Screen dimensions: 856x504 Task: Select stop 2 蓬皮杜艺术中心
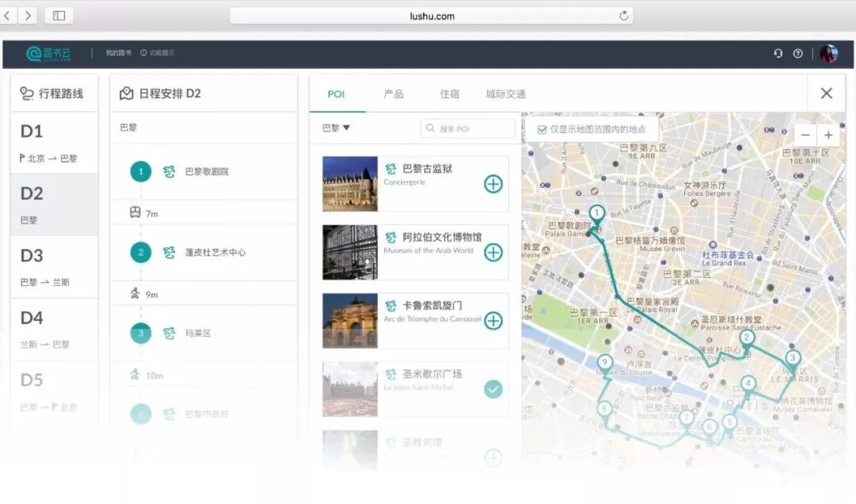[204, 252]
